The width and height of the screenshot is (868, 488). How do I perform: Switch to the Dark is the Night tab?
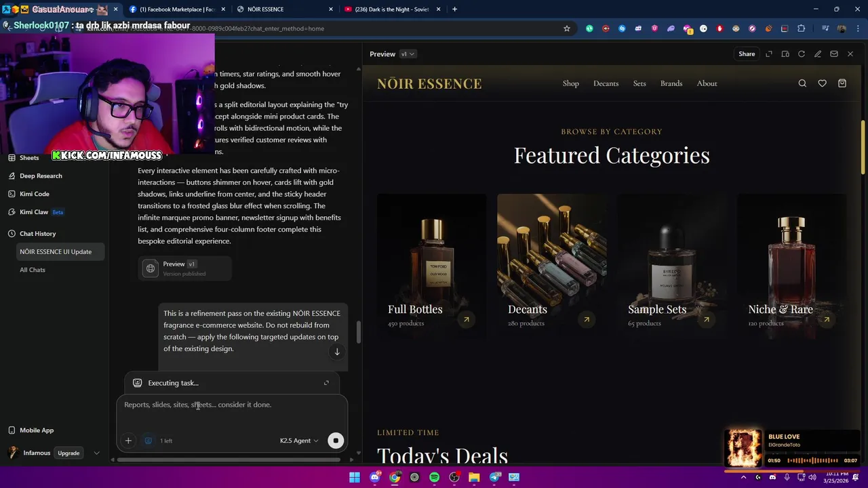pyautogui.click(x=393, y=9)
